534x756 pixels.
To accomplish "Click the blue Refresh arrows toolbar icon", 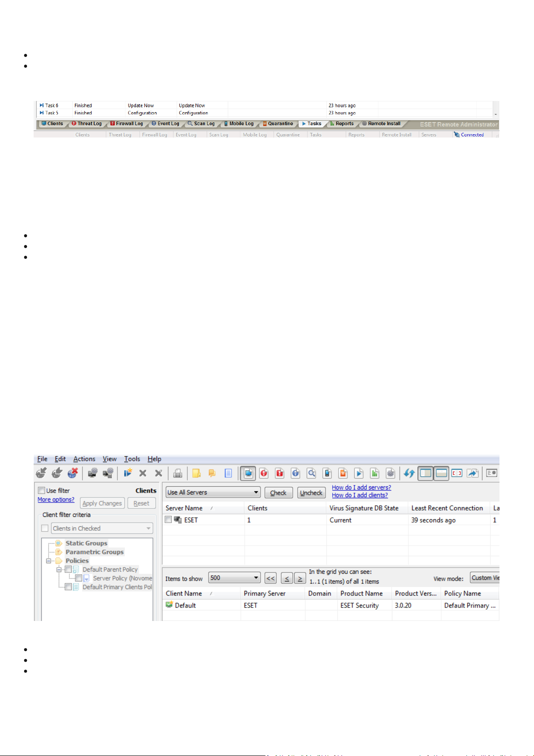I will click(409, 473).
